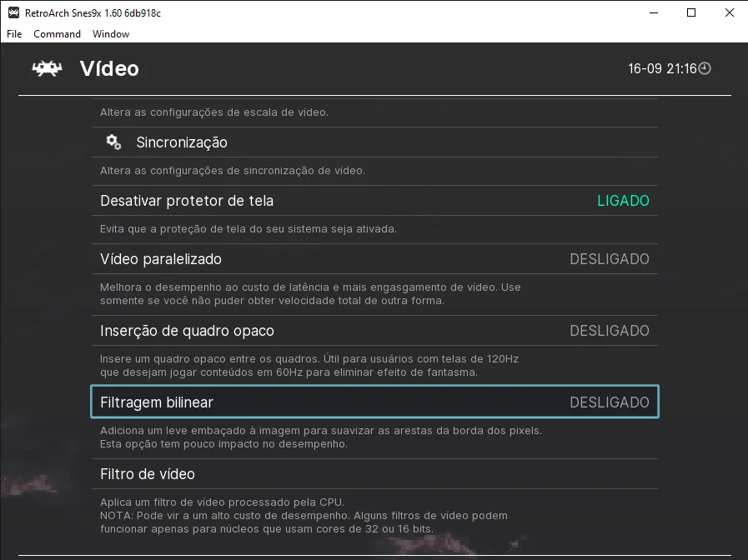Open the Window menu
The height and width of the screenshot is (560, 748).
point(111,34)
